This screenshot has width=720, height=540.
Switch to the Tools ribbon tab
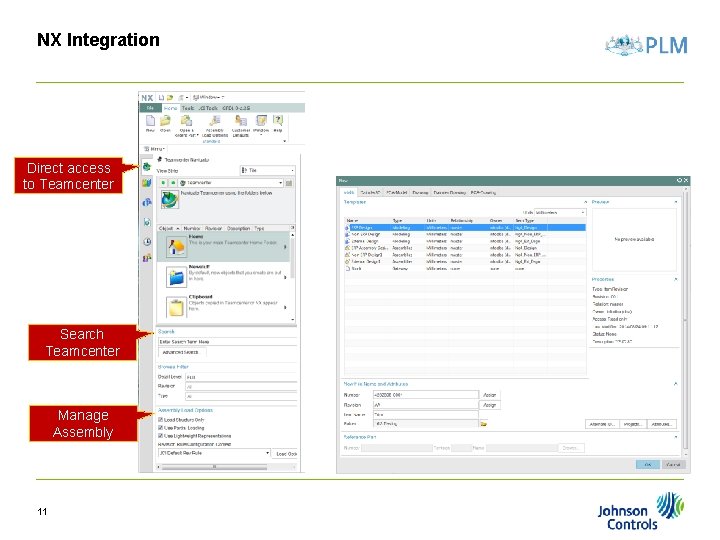tap(188, 108)
